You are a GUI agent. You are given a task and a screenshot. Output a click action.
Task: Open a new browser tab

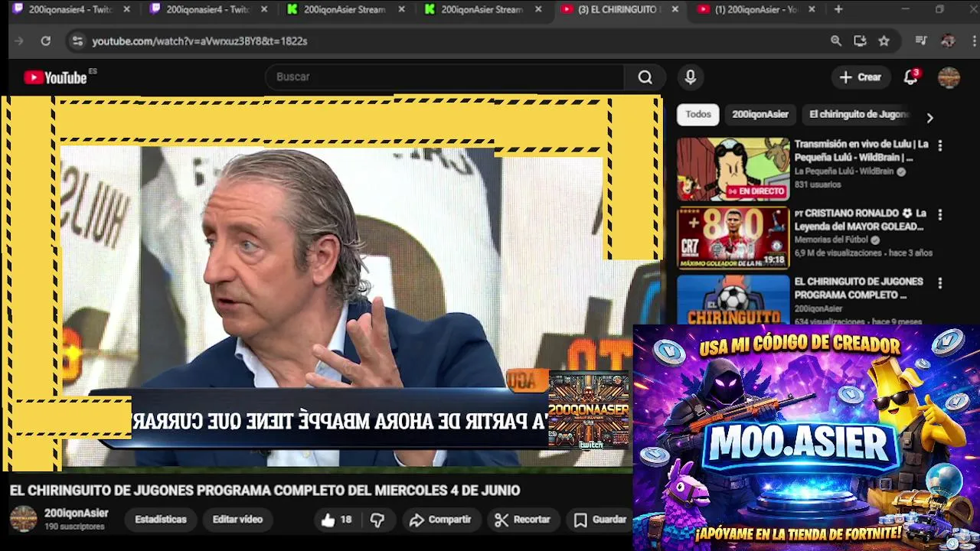(838, 9)
